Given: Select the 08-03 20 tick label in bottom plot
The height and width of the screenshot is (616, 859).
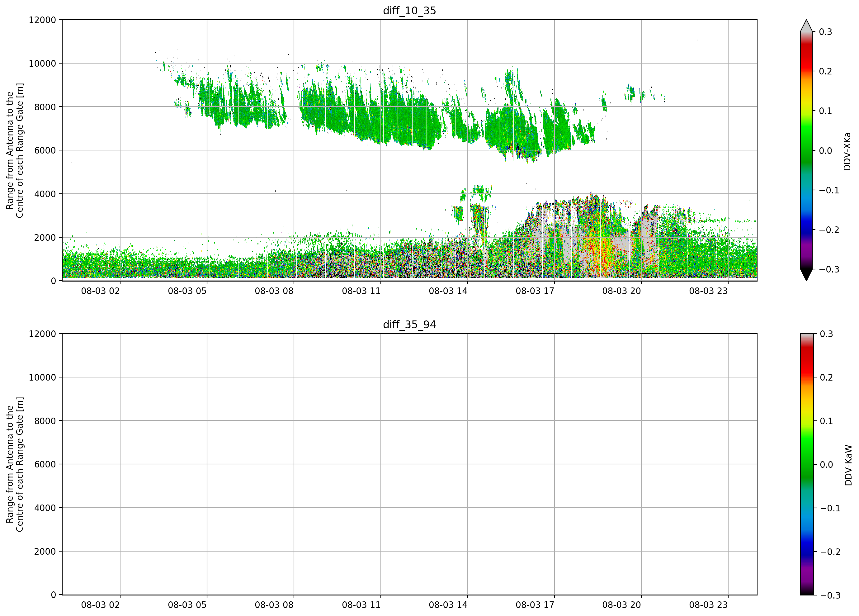Looking at the screenshot, I should (x=621, y=605).
